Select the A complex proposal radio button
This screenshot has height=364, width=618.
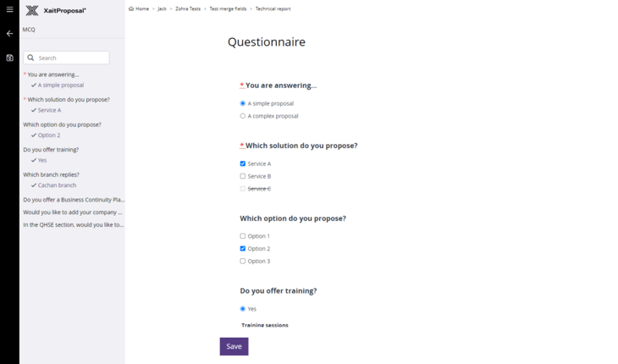[243, 116]
